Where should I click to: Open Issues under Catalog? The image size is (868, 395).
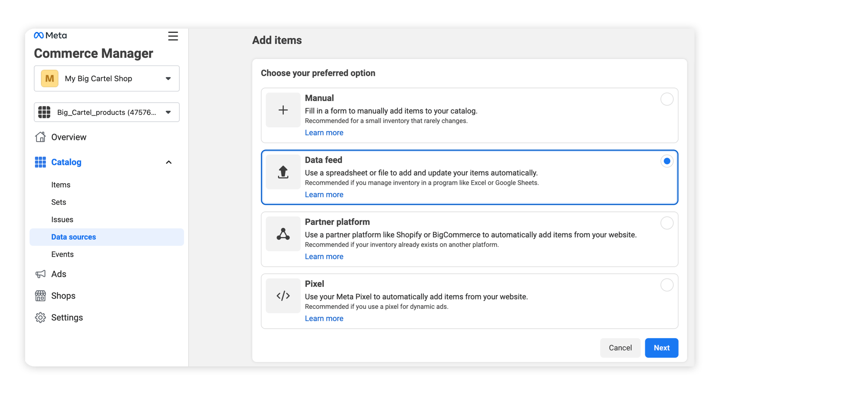[x=62, y=220]
